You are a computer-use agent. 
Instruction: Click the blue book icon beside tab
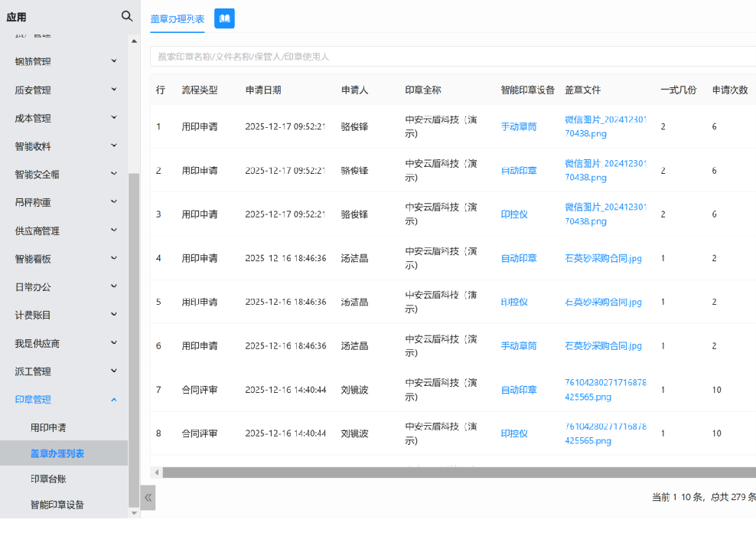[224, 18]
